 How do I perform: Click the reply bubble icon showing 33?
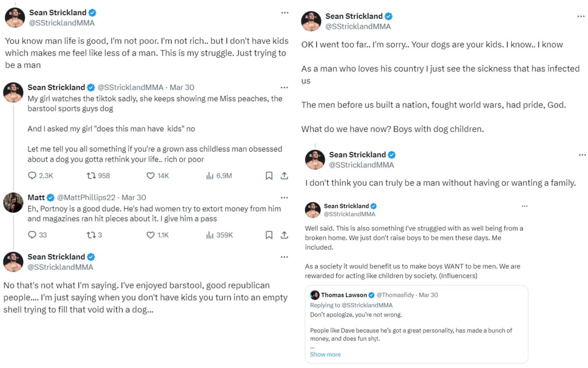click(x=33, y=235)
